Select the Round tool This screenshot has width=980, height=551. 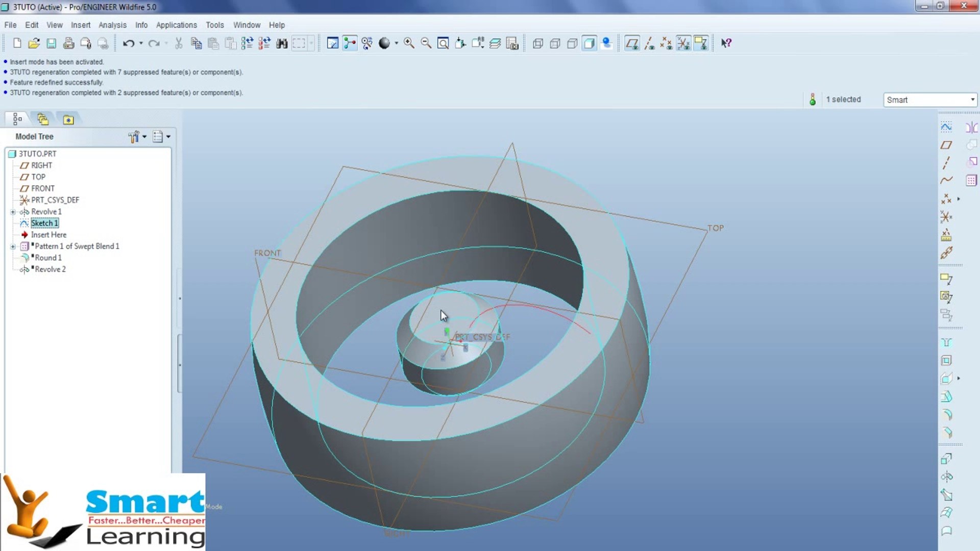pos(947,415)
